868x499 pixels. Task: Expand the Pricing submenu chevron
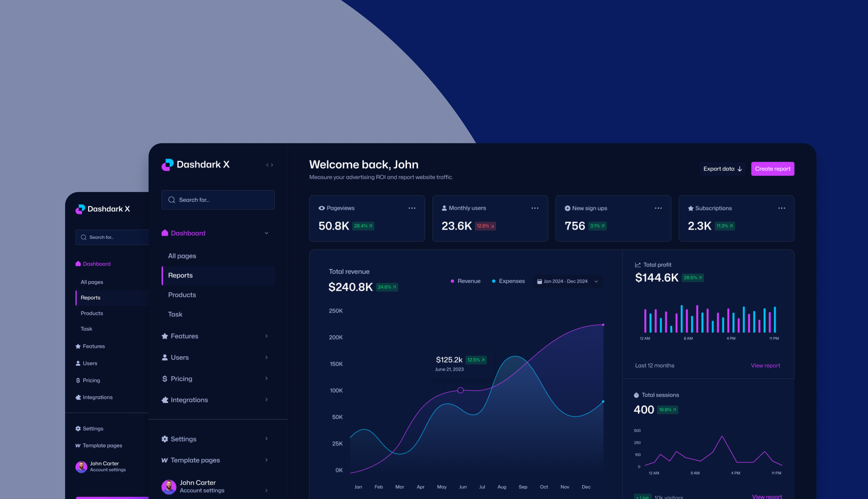tap(267, 378)
